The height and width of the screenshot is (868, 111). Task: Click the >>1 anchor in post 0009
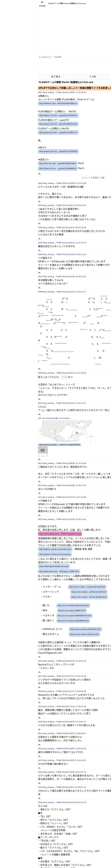(x=64, y=377)
